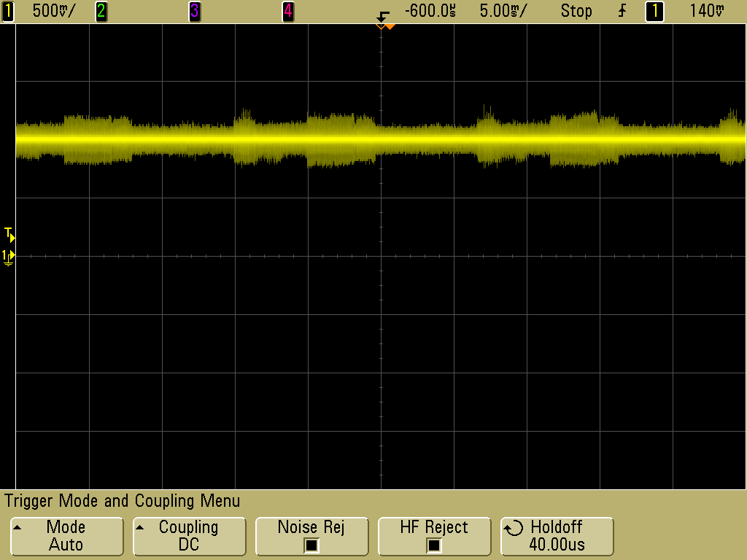Click the rising edge trigger slope icon
747x560 pixels.
click(x=622, y=11)
